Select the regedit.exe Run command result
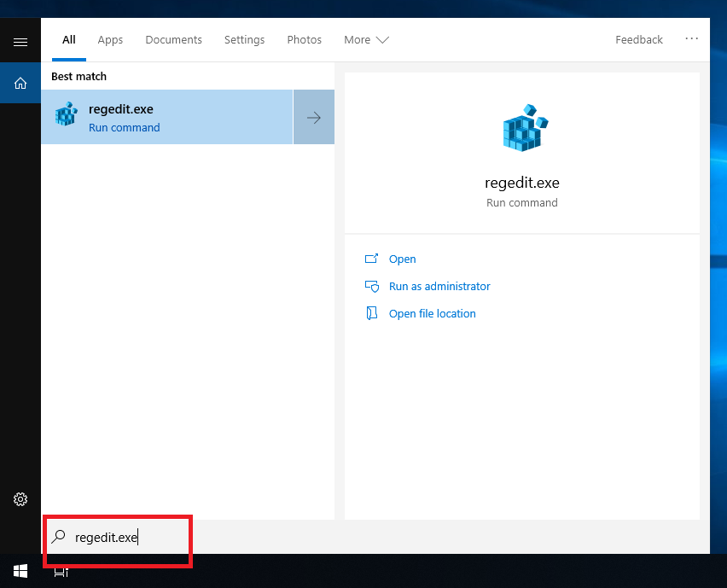Screen dimensions: 727x588 pos(167,117)
